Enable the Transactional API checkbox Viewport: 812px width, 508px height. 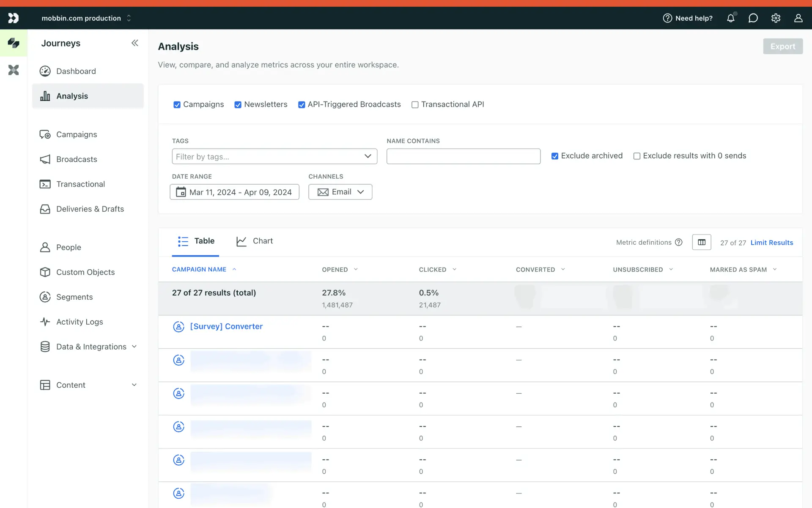point(415,105)
